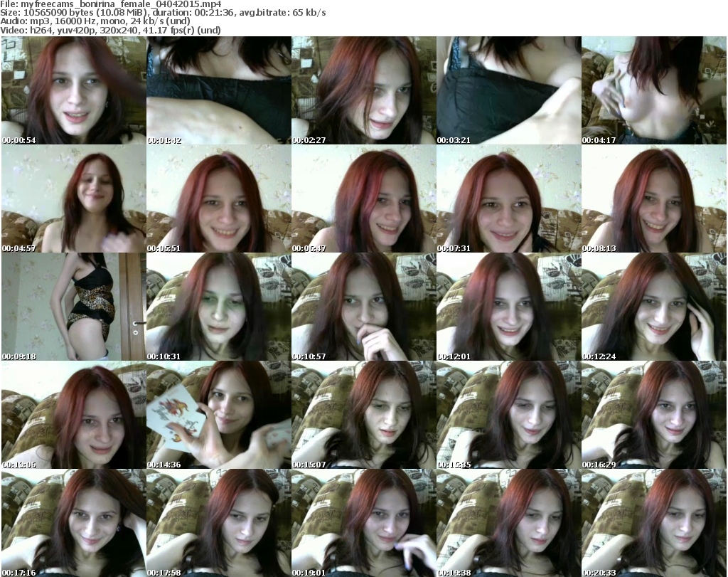Select the 'Size: 10565090 bytes' info line
This screenshot has width=728, height=577.
click(x=163, y=13)
